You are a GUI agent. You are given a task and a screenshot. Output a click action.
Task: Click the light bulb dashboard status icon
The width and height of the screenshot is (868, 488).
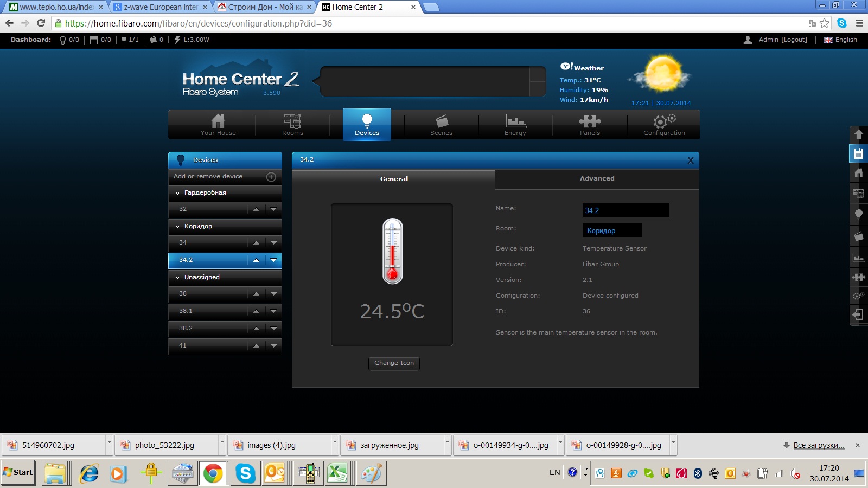point(63,40)
